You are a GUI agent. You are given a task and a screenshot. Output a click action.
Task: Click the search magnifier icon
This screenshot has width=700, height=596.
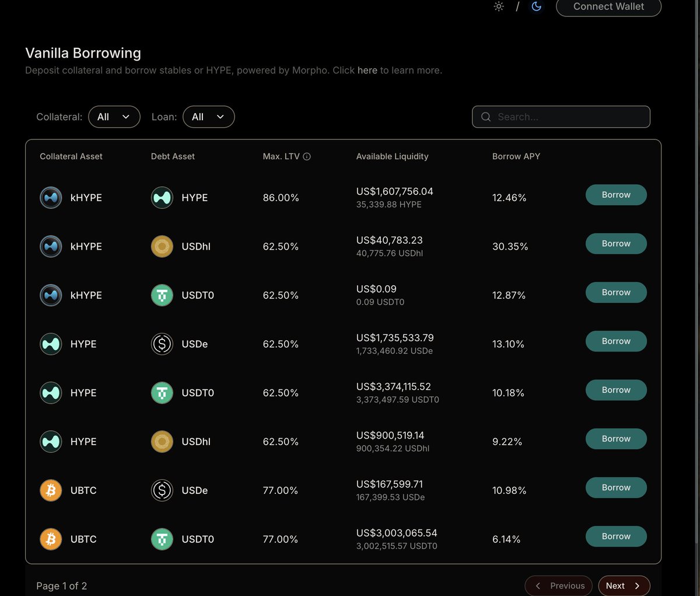pos(486,117)
